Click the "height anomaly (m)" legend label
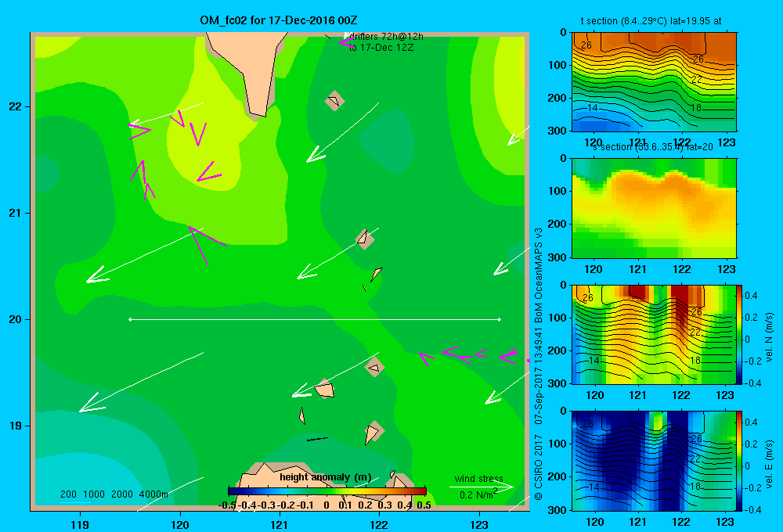783x532 pixels. [326, 477]
